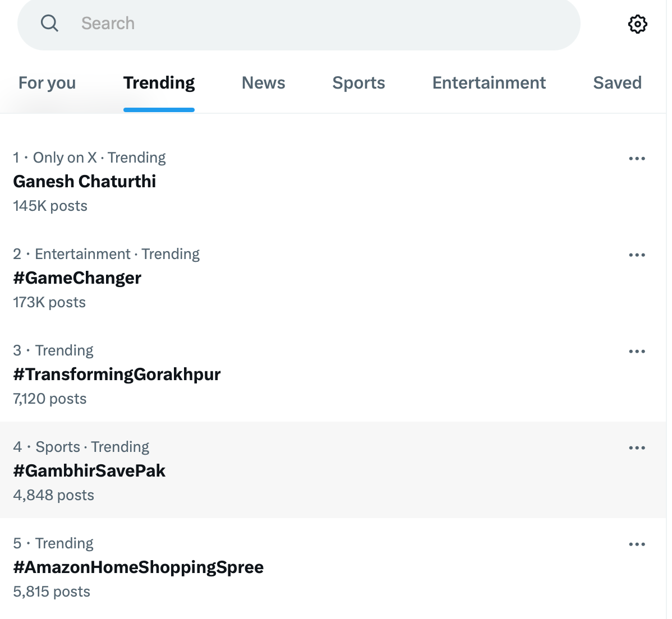Viewport: 672px width, 619px height.
Task: Open the Ganesh Chaturthi trending topic
Action: click(x=85, y=182)
